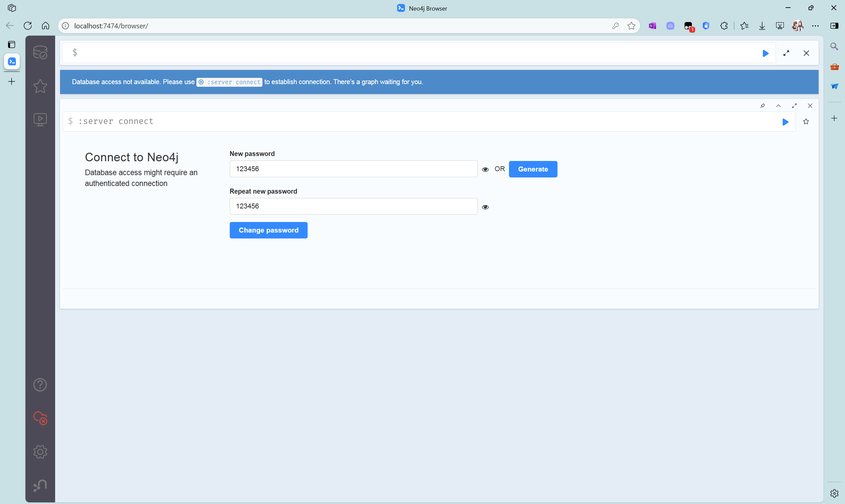845x504 pixels.
Task: Open the Guides panel icon in sidebar
Action: [x=40, y=119]
